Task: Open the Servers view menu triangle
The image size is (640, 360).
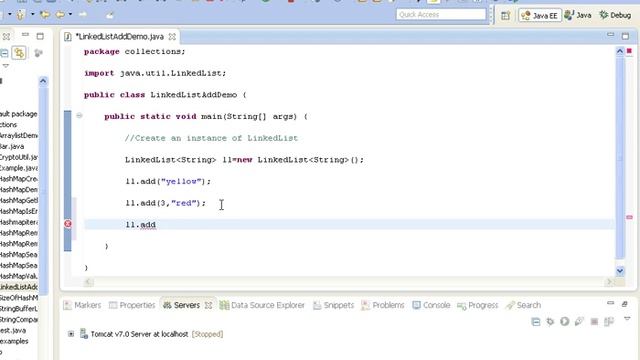Action: [627, 319]
